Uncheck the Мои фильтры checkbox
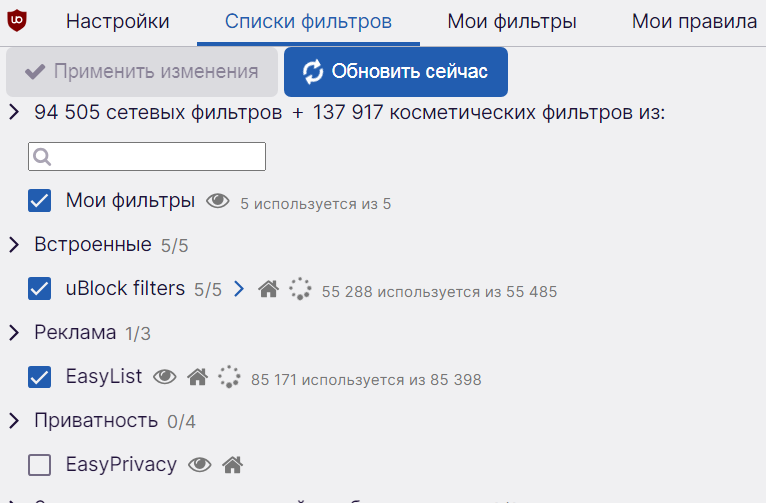The image size is (766, 503). click(40, 201)
